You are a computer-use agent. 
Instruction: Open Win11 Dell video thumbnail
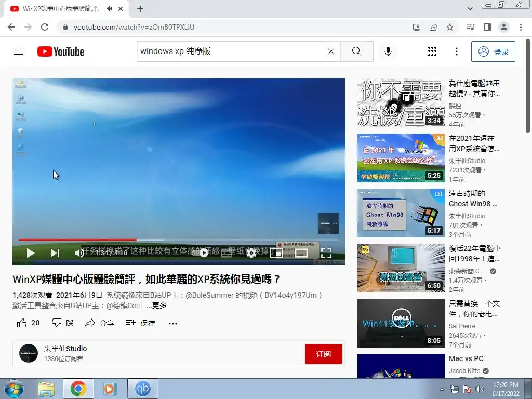(x=401, y=323)
